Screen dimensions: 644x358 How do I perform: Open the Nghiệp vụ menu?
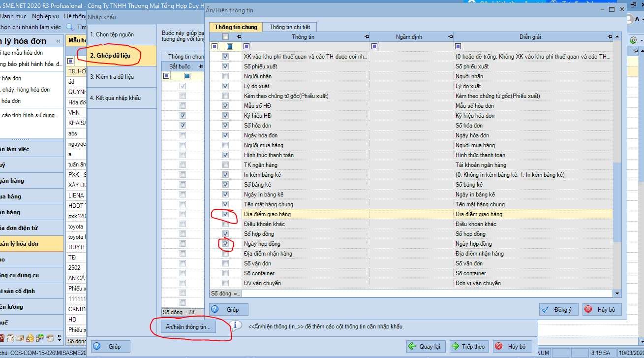[46, 16]
